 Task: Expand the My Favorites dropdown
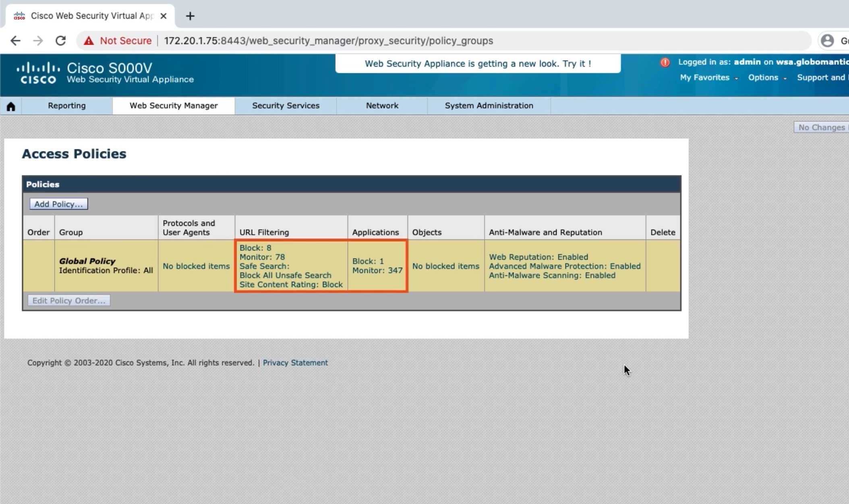(x=709, y=78)
